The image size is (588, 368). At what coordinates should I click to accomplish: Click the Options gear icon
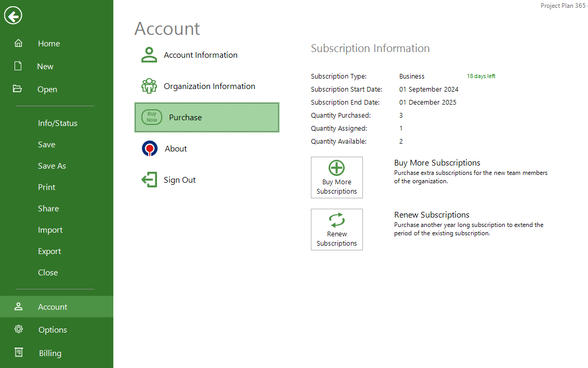click(x=19, y=329)
